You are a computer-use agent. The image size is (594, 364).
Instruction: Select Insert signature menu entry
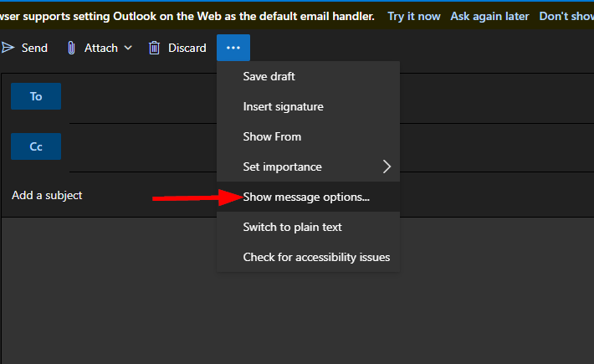(283, 106)
